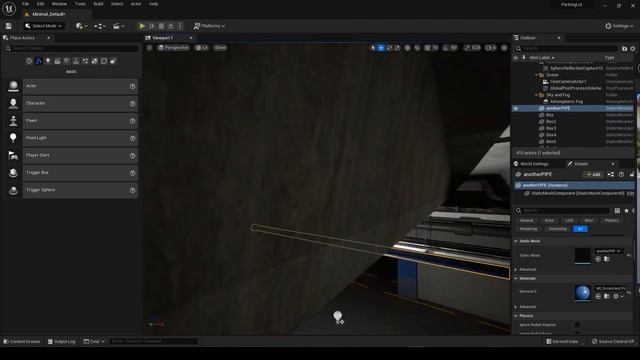Open the cinematics clapperboard dropdown
This screenshot has height=360, width=640.
point(118,26)
